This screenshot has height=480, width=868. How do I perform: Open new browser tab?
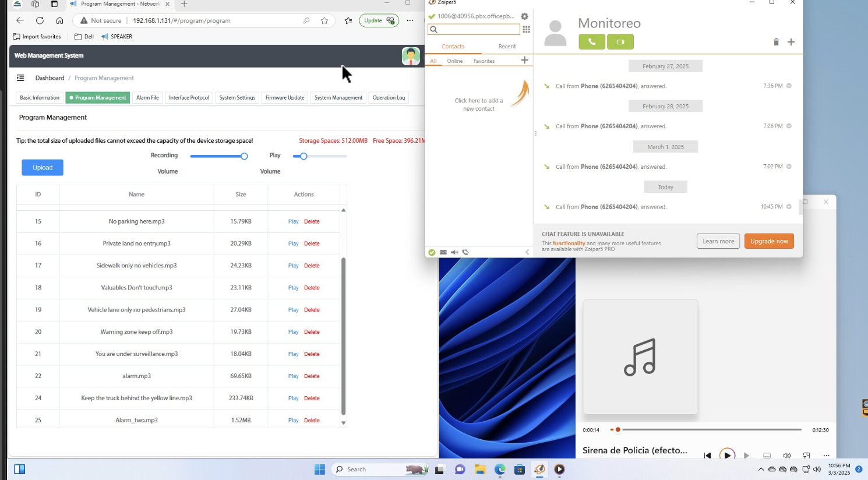[x=184, y=4]
